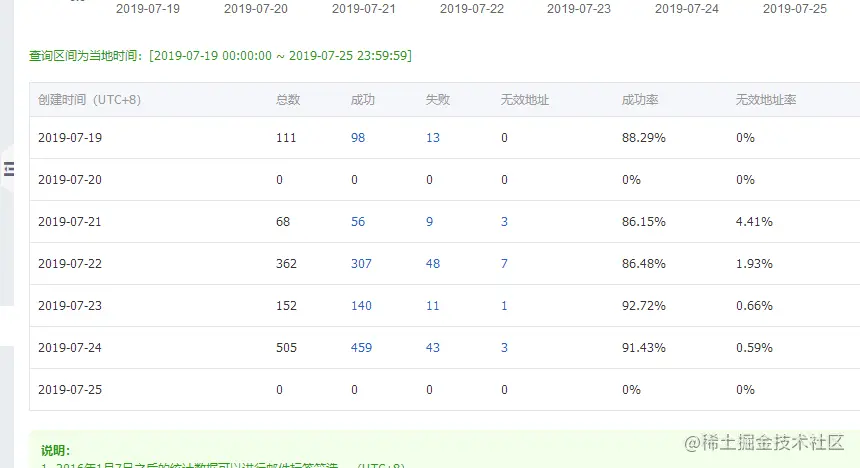Screen dimensions: 860x468
Task: Open success count 307 for 2019-07-22
Action: [361, 264]
